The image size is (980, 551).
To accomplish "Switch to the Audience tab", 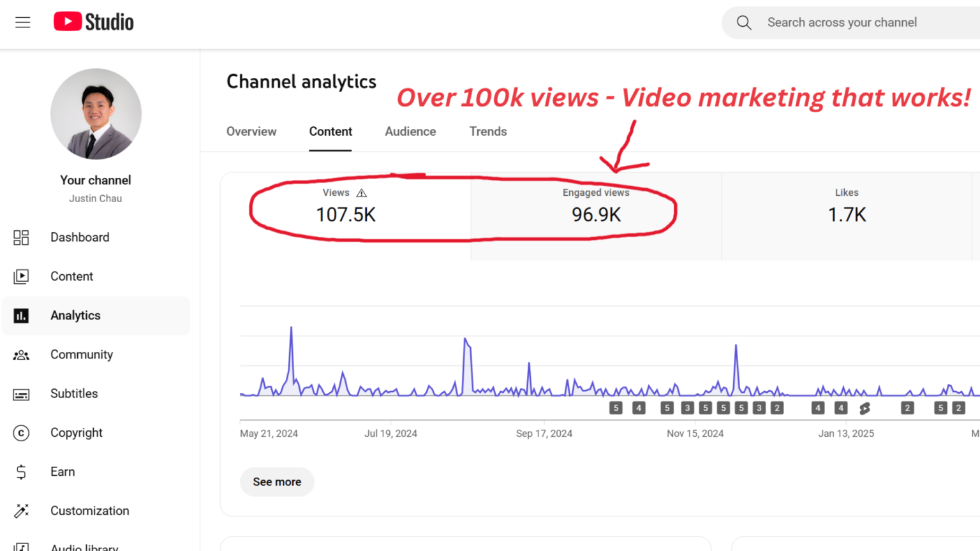I will coord(410,131).
